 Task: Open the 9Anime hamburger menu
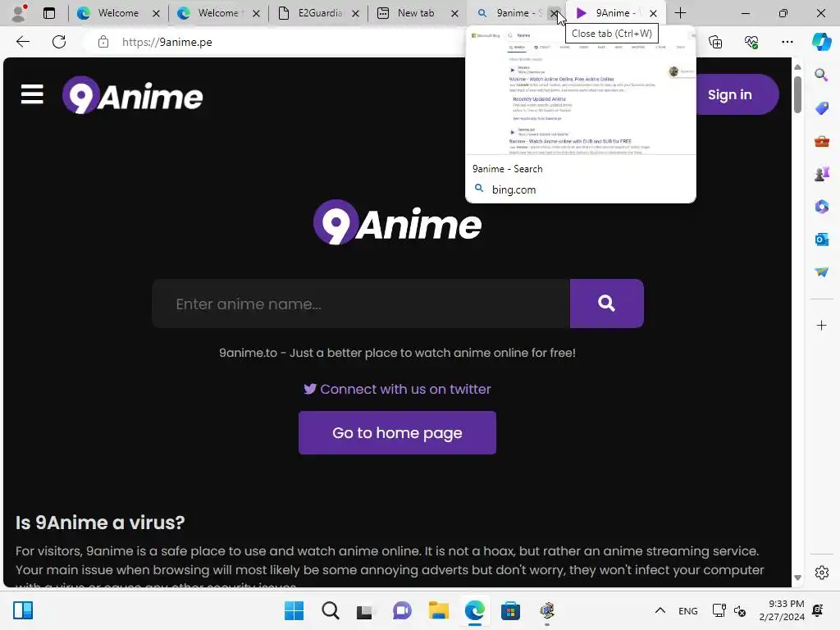[x=32, y=95]
